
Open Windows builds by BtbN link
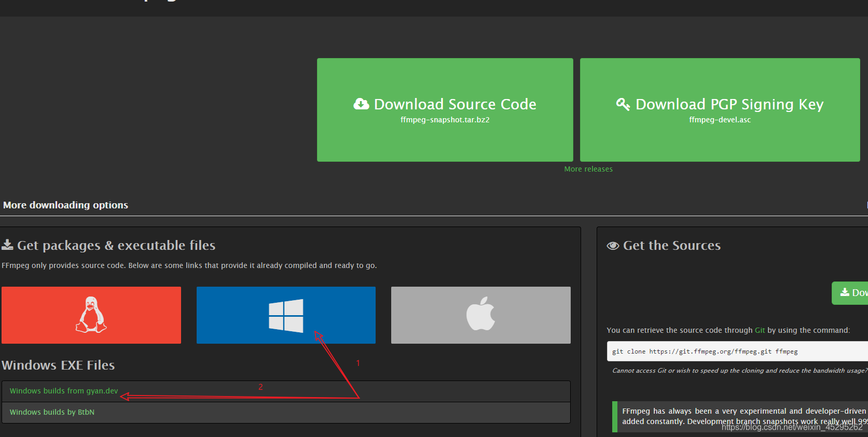[x=52, y=412]
